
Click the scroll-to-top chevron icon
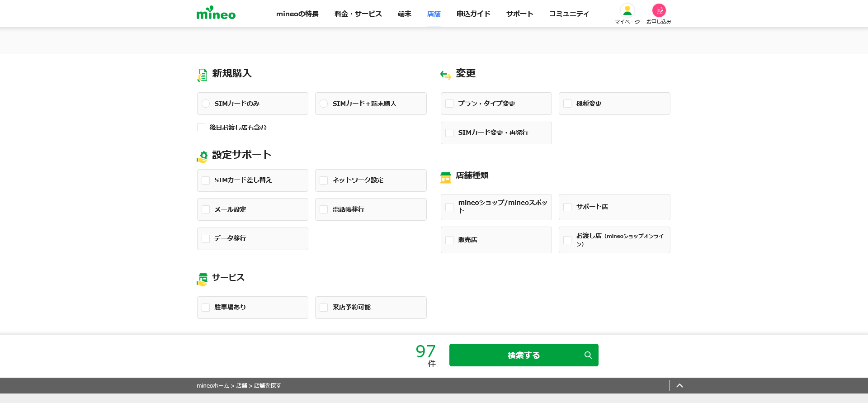pos(679,386)
